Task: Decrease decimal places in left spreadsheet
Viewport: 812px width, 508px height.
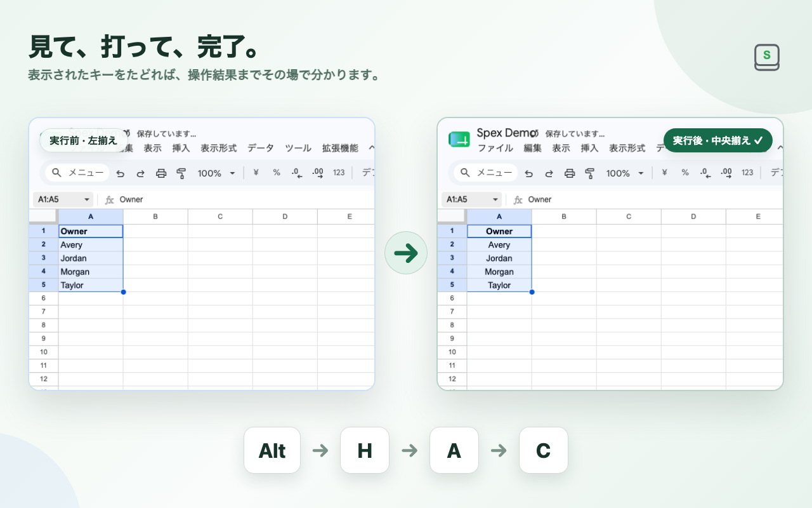Action: click(x=297, y=173)
